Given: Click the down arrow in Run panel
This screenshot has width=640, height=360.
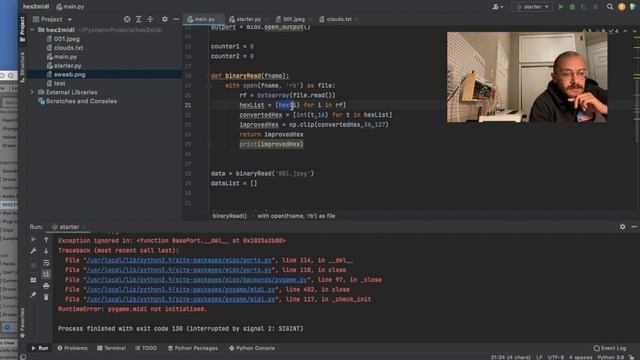Looking at the screenshot, I should pos(46,251).
